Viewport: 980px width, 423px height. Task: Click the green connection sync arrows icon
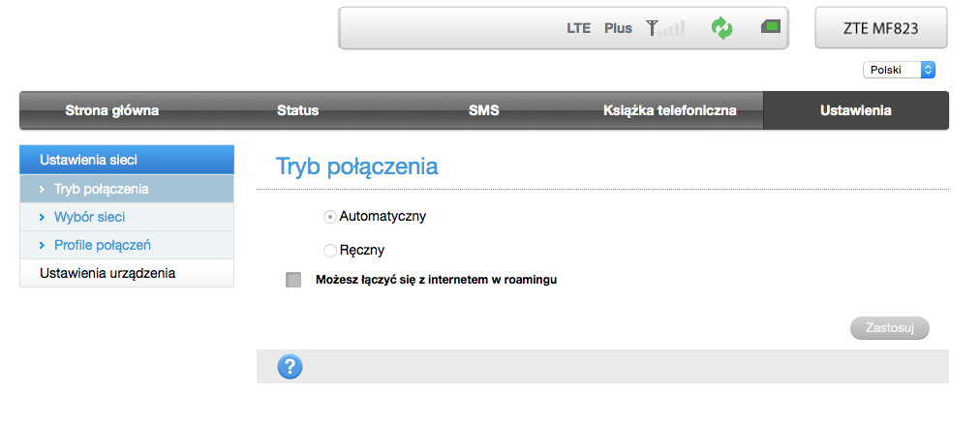(x=721, y=28)
